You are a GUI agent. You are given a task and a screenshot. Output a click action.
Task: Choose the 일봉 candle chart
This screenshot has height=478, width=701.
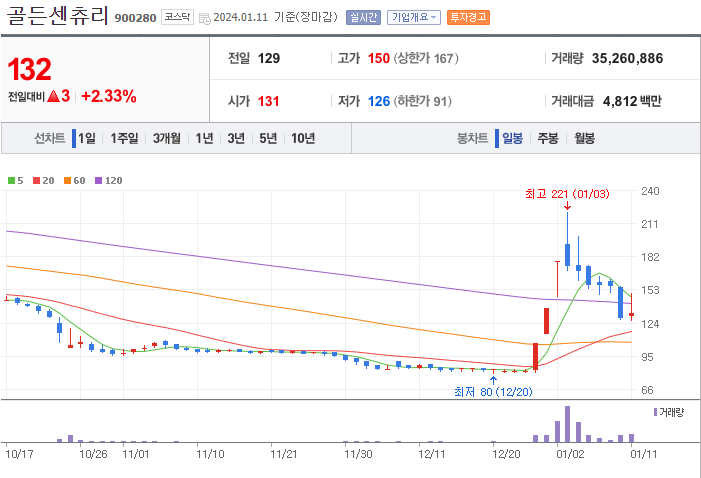point(512,138)
